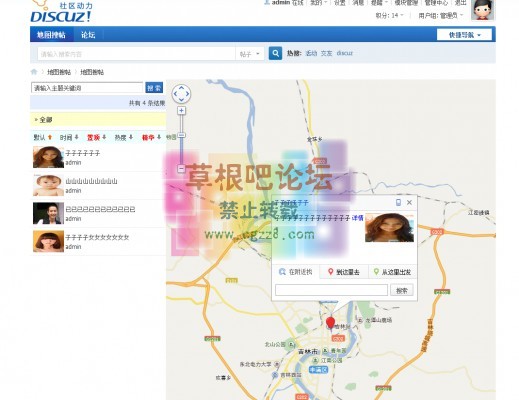Viewport: 519px width, 400px height.
Task: Click the red location marker on map
Action: [330, 323]
